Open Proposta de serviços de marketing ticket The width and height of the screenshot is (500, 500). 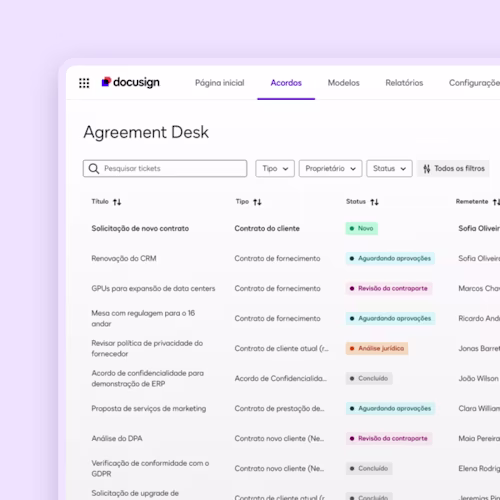[x=149, y=409]
